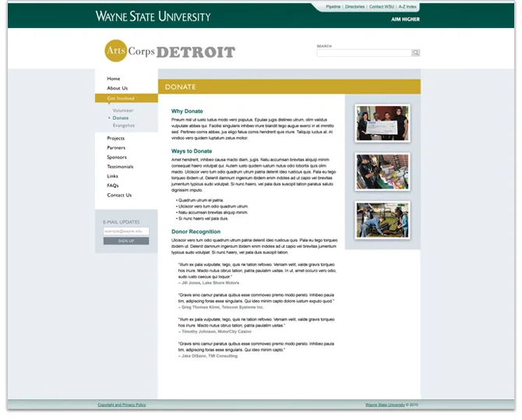
Task: Click attribution Jill Jones, Lake Shore Motors
Action: [x=209, y=283]
